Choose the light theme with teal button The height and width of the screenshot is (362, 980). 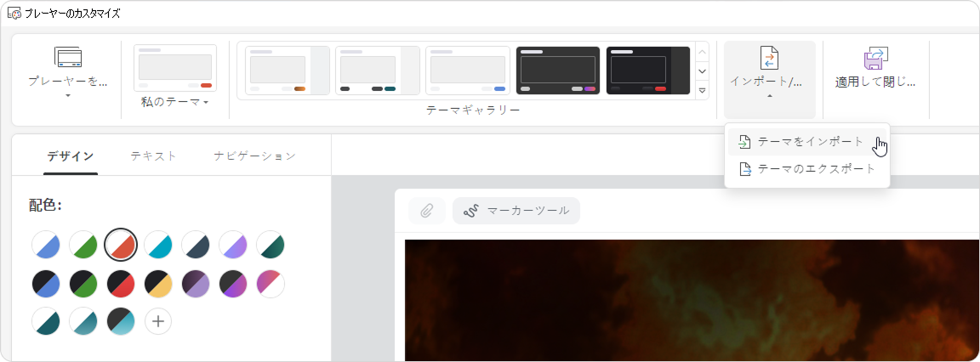[377, 70]
